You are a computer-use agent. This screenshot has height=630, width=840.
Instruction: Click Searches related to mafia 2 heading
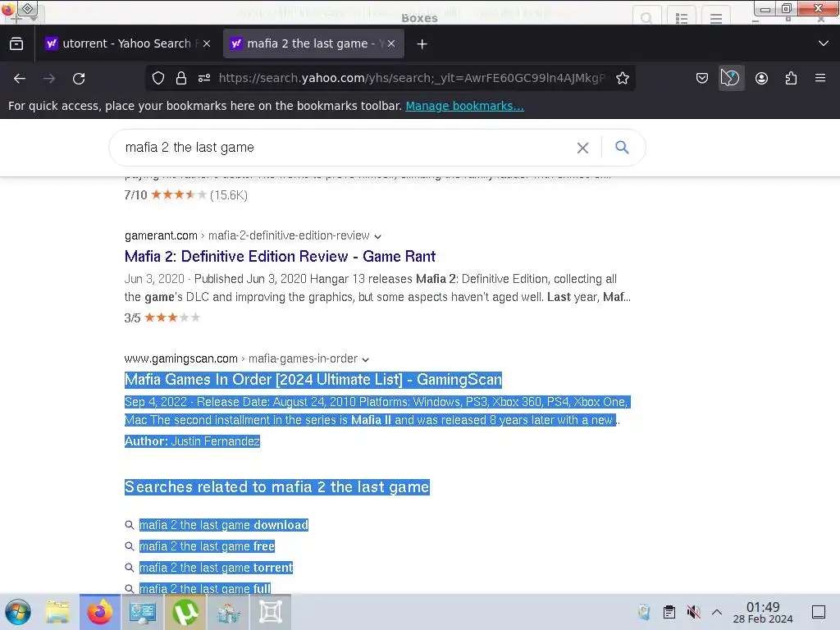(x=277, y=487)
